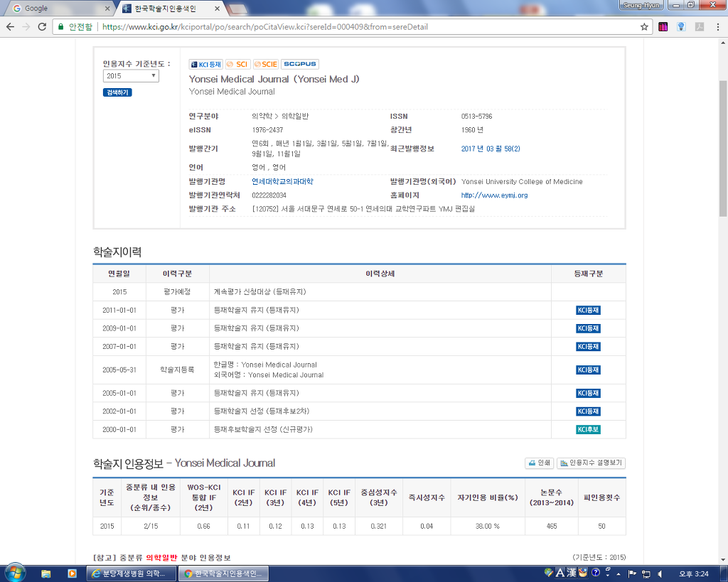
Task: View site security info via lock icon
Action: pyautogui.click(x=60, y=27)
